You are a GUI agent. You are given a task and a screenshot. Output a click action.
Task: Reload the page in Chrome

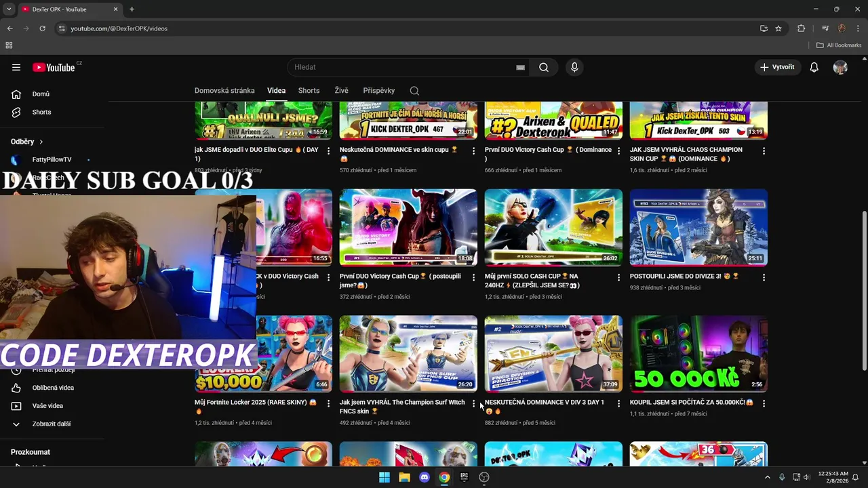click(x=42, y=28)
